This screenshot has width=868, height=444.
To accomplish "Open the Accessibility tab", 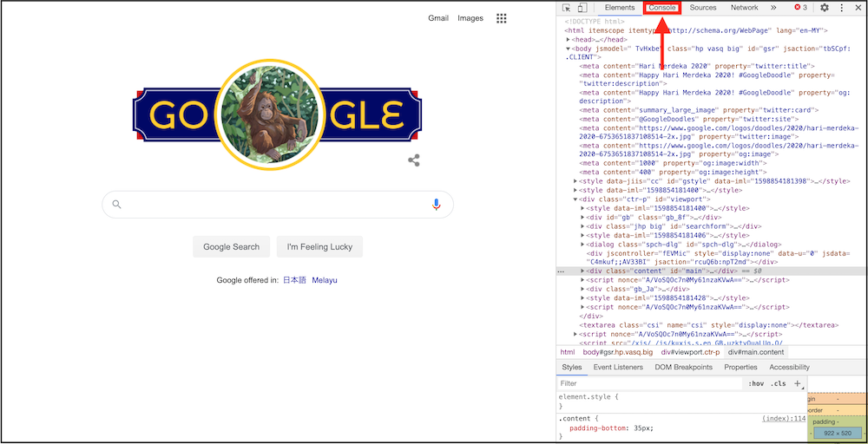I will pyautogui.click(x=789, y=367).
